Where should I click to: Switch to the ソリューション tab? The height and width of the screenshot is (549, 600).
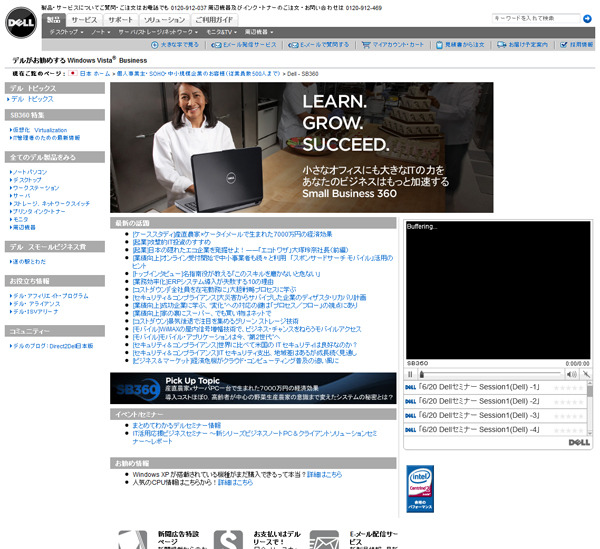[164, 20]
